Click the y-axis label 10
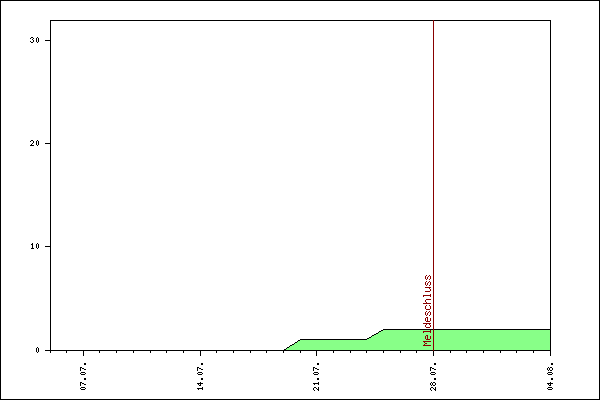Viewport: 600px width, 400px height. tap(34, 246)
